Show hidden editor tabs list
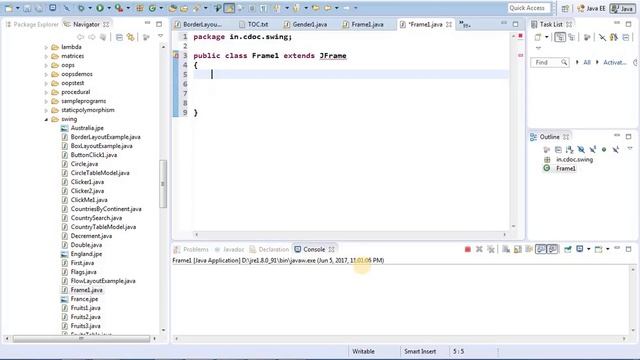The width and height of the screenshot is (640, 360). (x=464, y=24)
